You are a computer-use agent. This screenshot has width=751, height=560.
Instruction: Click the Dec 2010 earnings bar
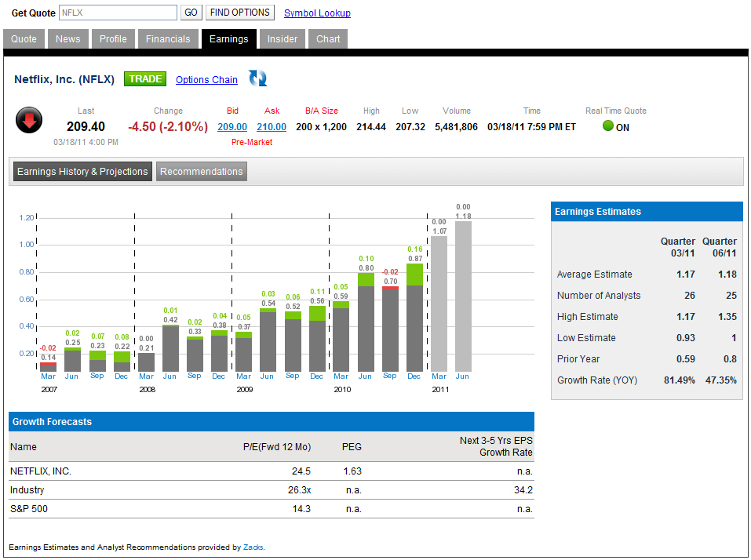point(415,318)
